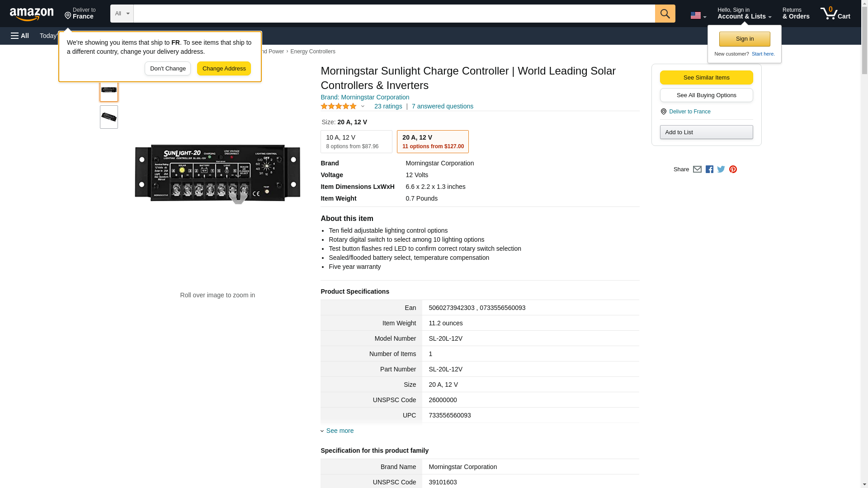
Task: Open the All hamburger menu
Action: tap(20, 36)
